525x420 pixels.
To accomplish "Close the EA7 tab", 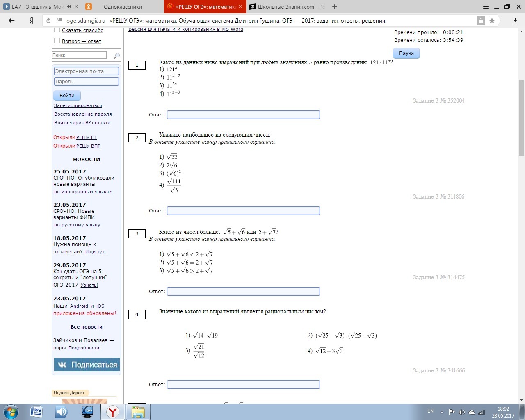I will (77, 7).
